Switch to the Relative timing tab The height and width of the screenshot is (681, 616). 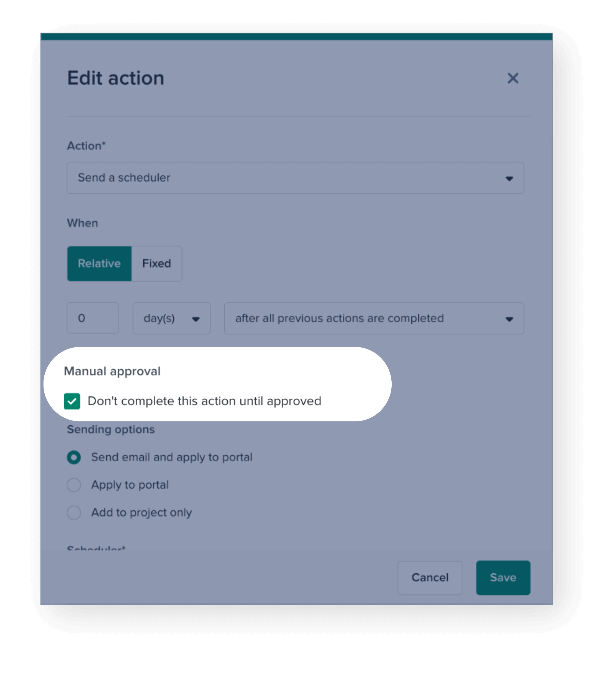coord(99,264)
